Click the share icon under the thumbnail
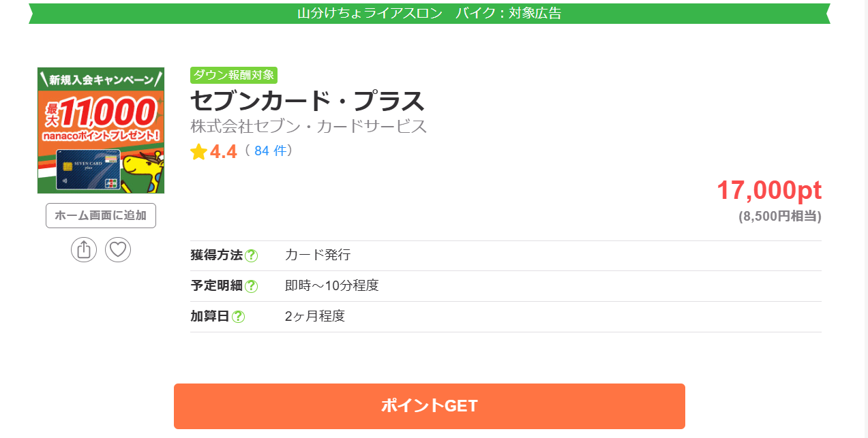 (84, 249)
